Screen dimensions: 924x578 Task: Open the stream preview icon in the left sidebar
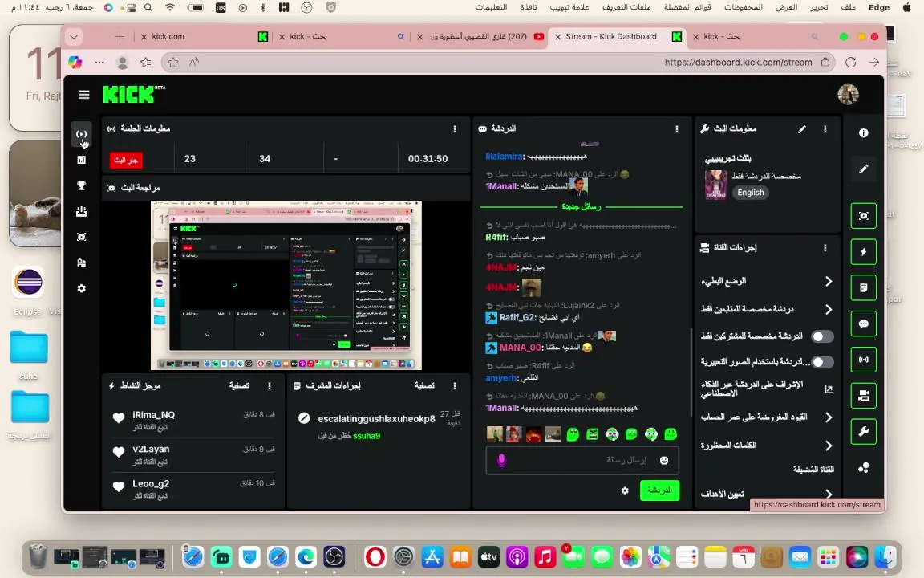pyautogui.click(x=81, y=237)
